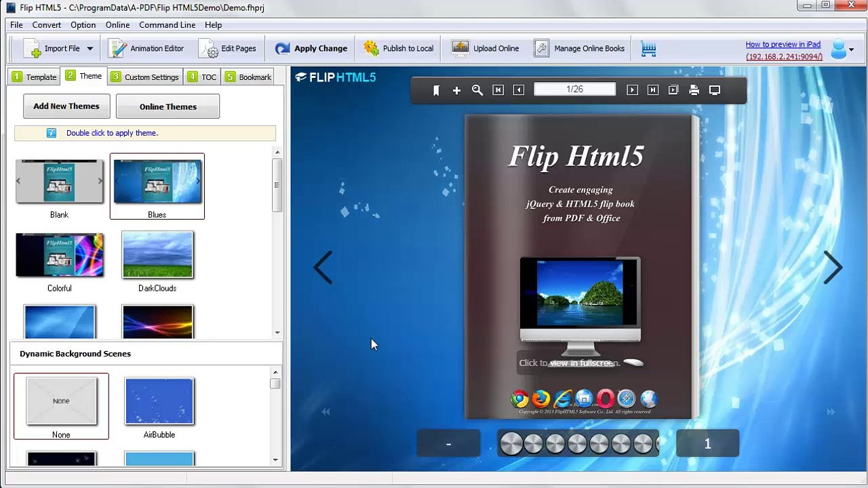Click the auto flip play icon
This screenshot has height=488, width=868.
click(x=673, y=90)
